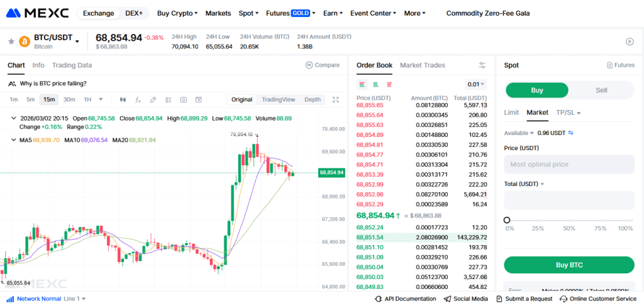The width and height of the screenshot is (644, 306).
Task: Click the green Buy BTC button
Action: (x=569, y=265)
